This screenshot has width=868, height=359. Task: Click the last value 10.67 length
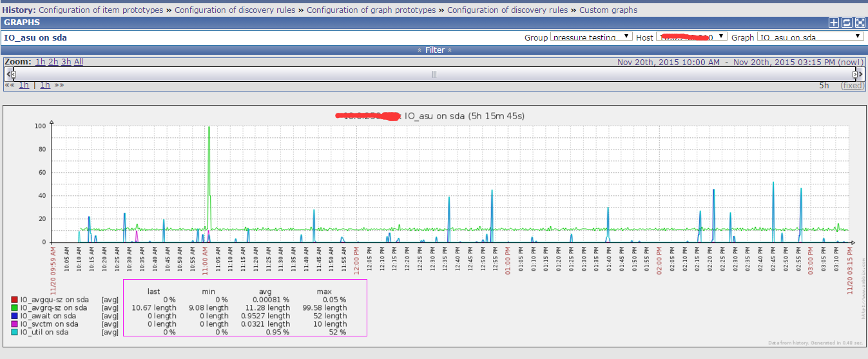(155, 308)
